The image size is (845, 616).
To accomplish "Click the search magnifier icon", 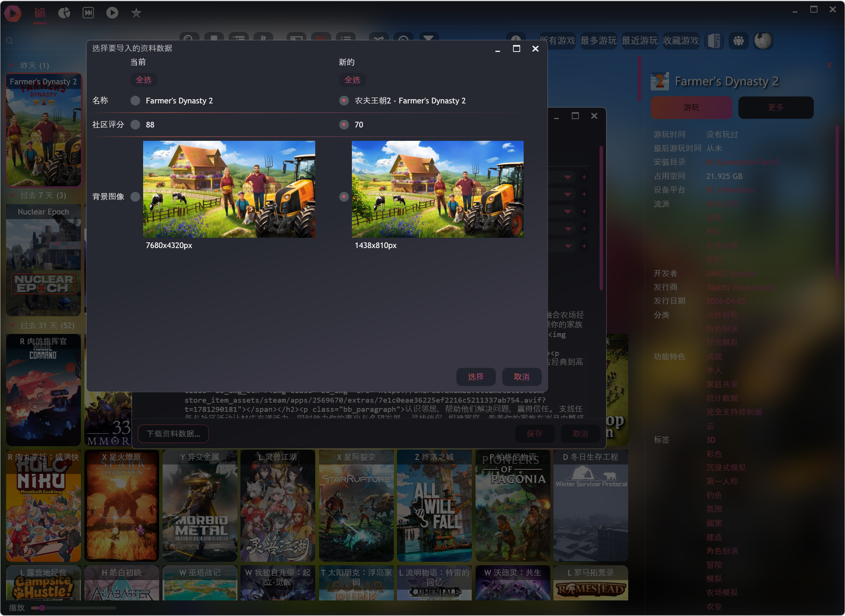I will (x=10, y=41).
